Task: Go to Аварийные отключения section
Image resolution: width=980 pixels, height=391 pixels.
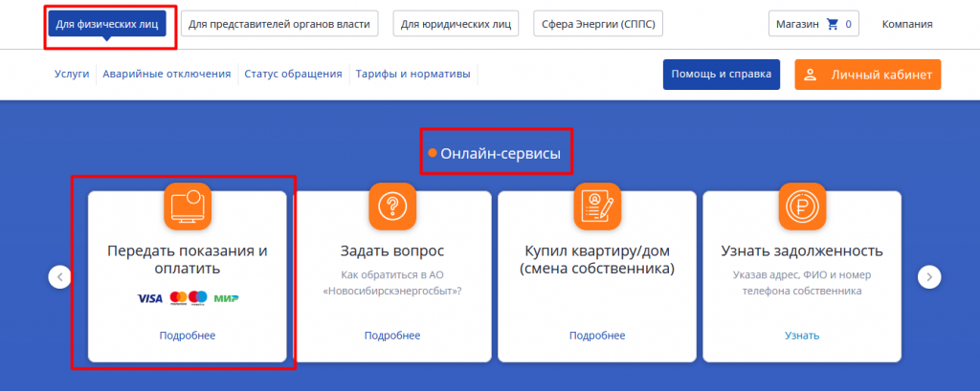Action: coord(167,74)
